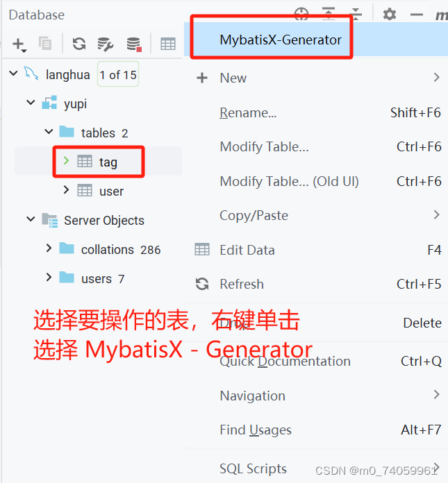This screenshot has width=448, height=483.
Task: Expand the users folder
Action: coord(49,277)
